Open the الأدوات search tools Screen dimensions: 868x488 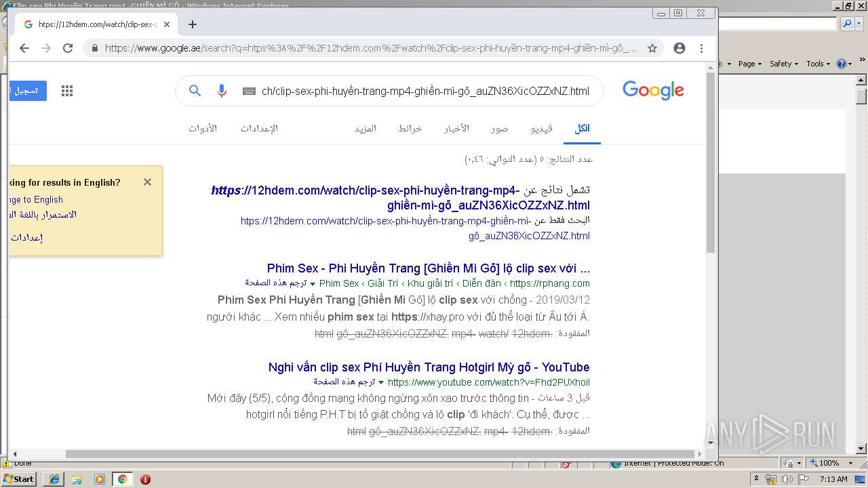203,128
